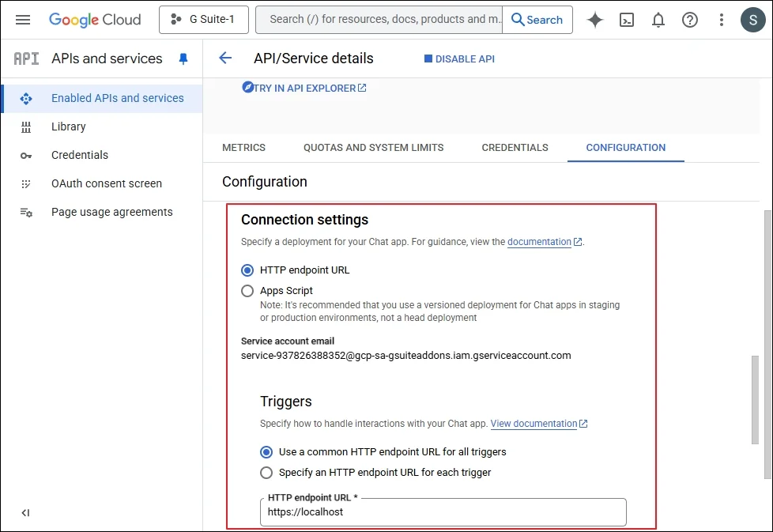Collapse the sidebar with the bottom arrow

25,513
